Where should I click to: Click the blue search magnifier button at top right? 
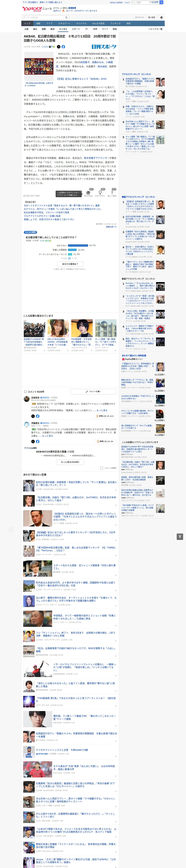[161, 2]
